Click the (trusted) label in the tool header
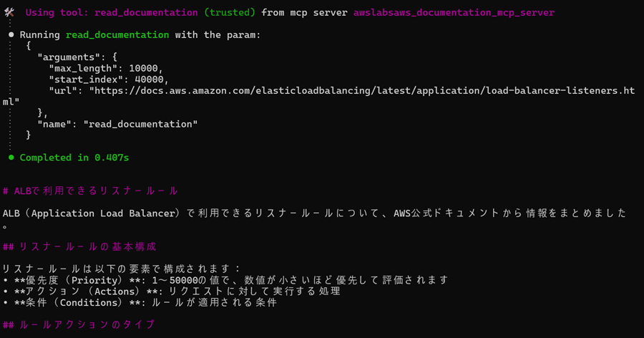Screen dimensions: 644x338 [x=229, y=13]
